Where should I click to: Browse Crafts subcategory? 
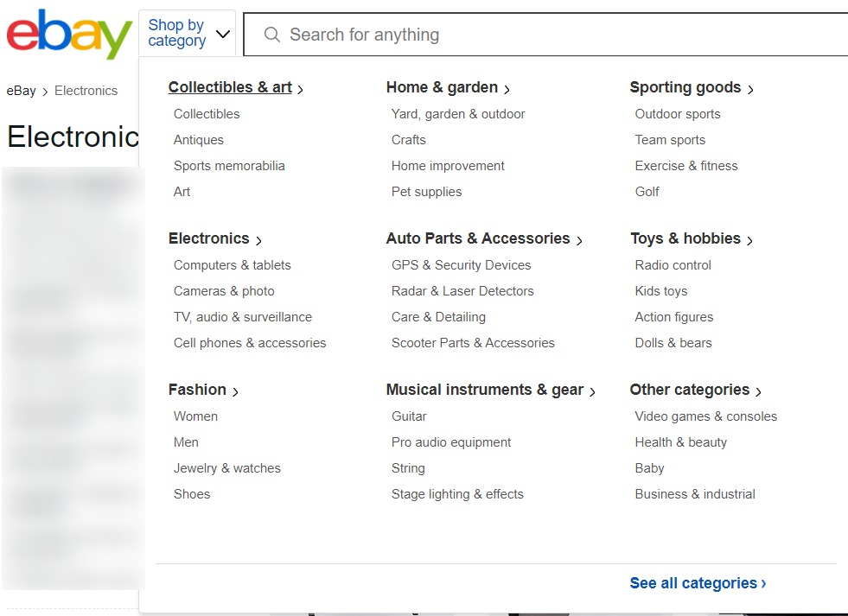408,140
